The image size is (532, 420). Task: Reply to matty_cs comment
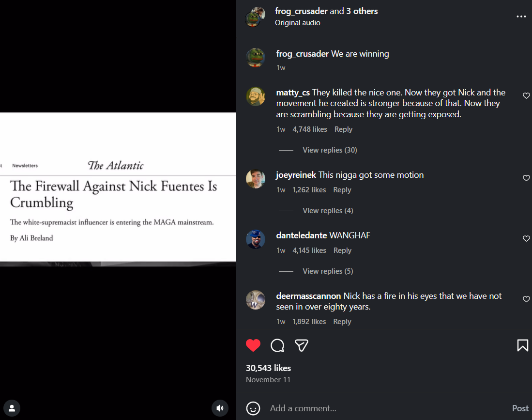[x=343, y=129]
